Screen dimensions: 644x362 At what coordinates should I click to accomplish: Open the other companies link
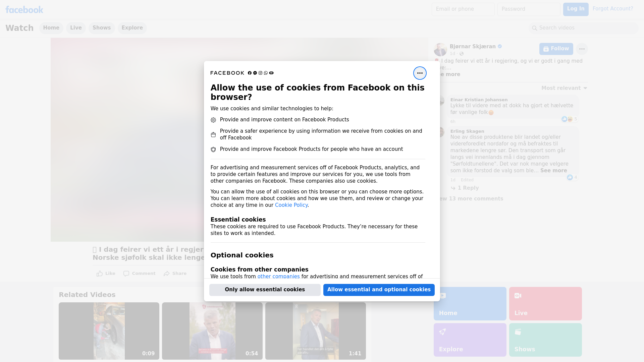pos(278,277)
